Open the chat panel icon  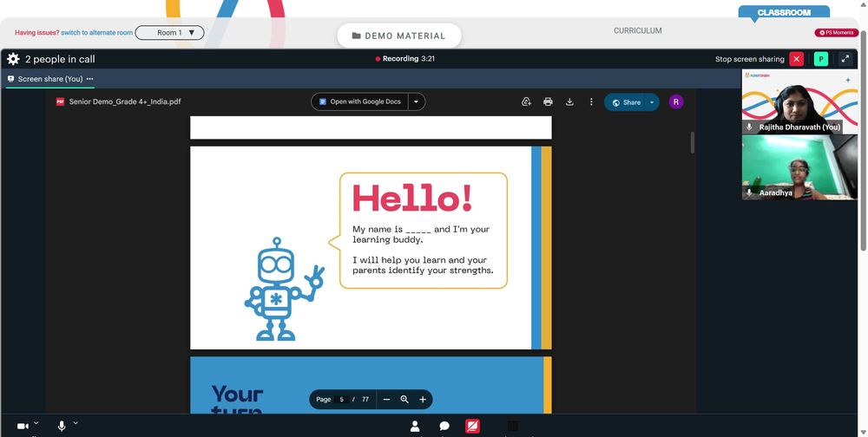coord(444,426)
